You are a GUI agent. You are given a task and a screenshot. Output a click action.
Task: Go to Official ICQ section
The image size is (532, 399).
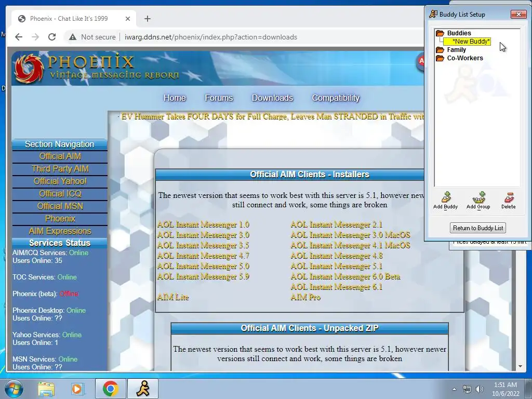[60, 194]
